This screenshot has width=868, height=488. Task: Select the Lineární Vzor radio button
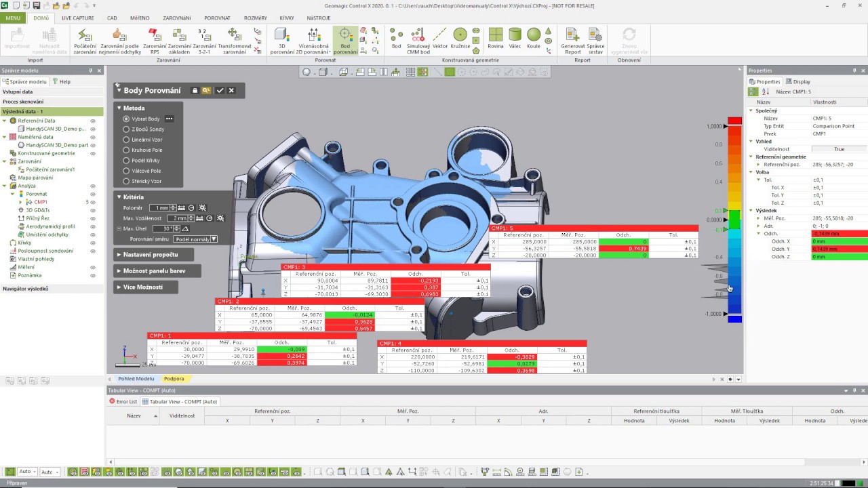click(126, 140)
